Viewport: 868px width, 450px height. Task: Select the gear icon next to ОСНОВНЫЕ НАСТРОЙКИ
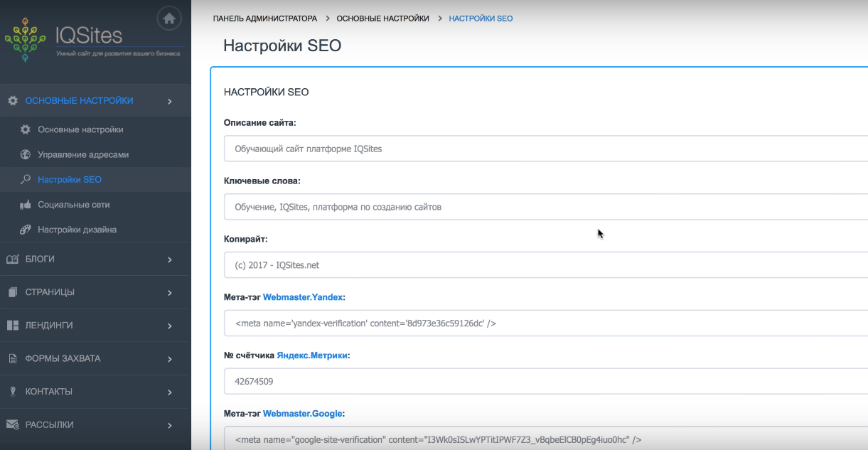click(x=12, y=100)
